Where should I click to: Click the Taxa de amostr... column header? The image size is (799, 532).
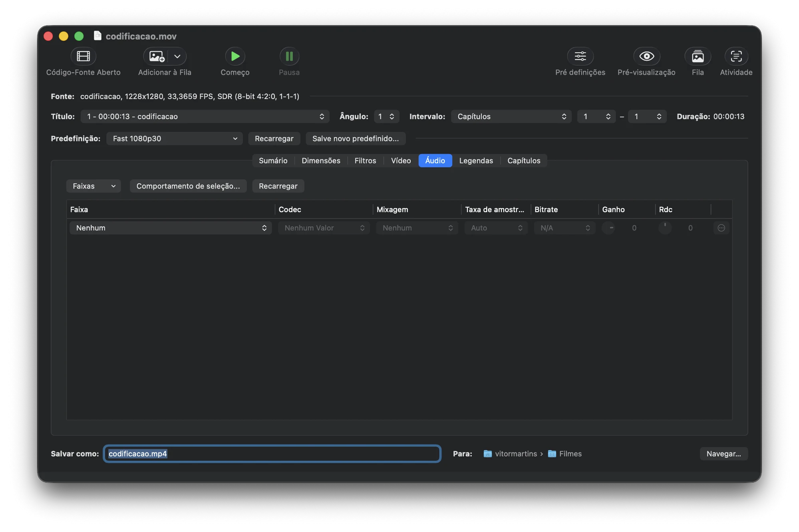pos(496,210)
